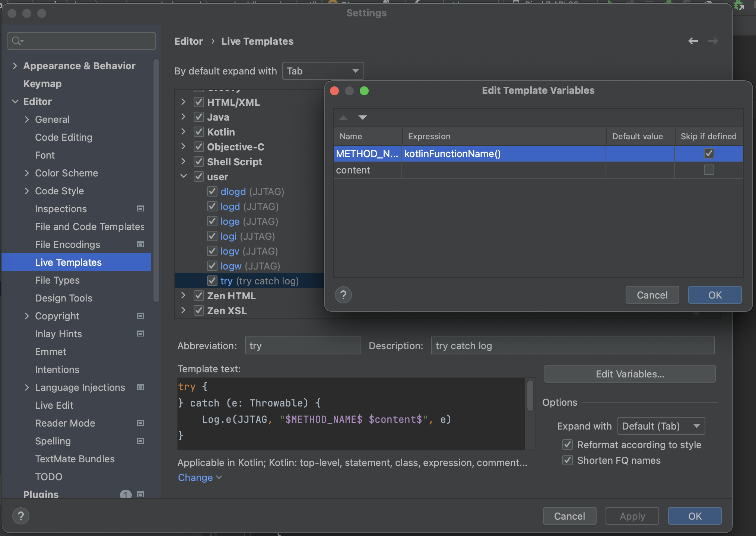Image resolution: width=756 pixels, height=536 pixels.
Task: Click the move variable down arrow
Action: click(362, 118)
